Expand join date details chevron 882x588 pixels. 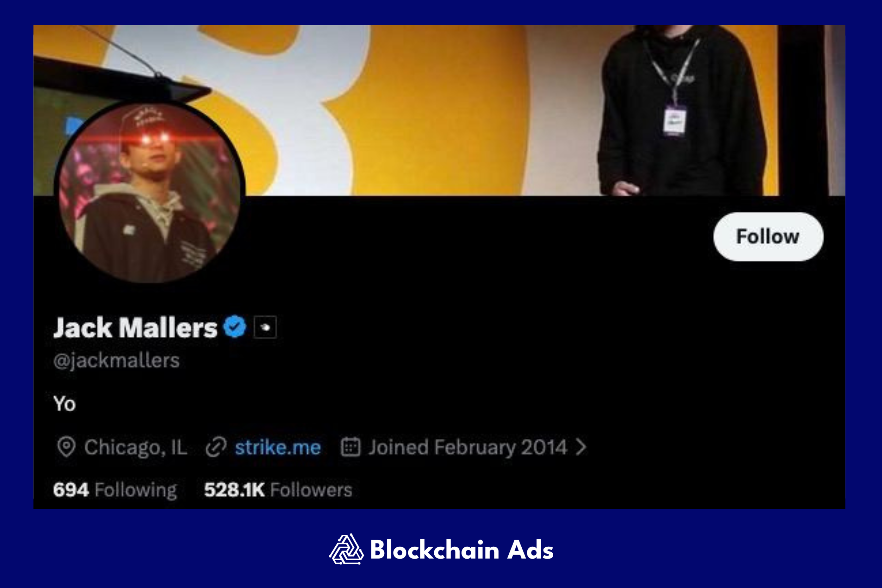(x=581, y=447)
